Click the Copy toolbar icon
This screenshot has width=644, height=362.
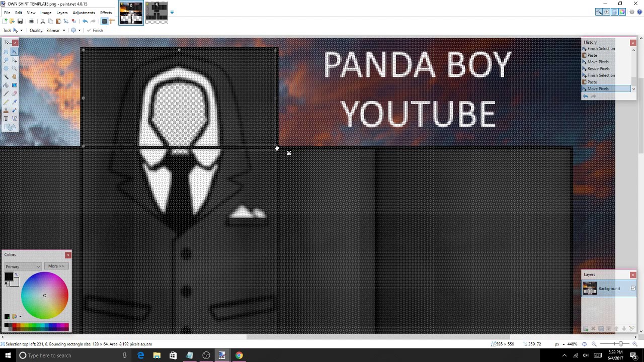(x=50, y=21)
